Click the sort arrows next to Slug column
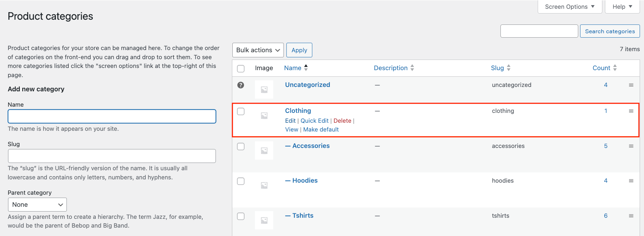Viewport: 644px width, 236px height. [x=508, y=68]
